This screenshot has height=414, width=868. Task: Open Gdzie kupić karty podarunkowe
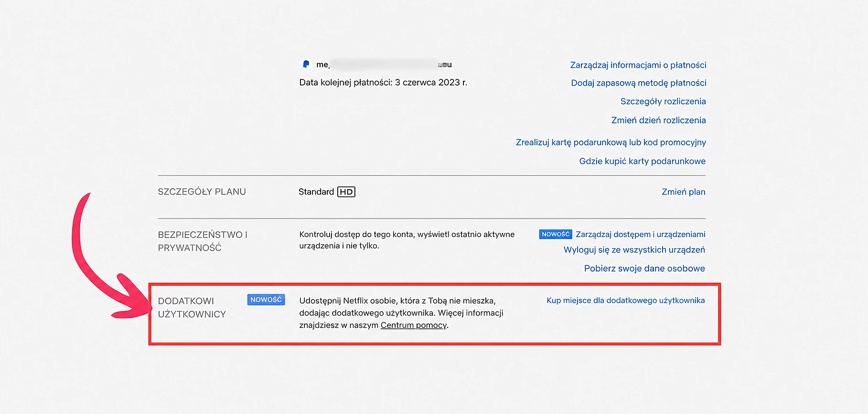642,161
